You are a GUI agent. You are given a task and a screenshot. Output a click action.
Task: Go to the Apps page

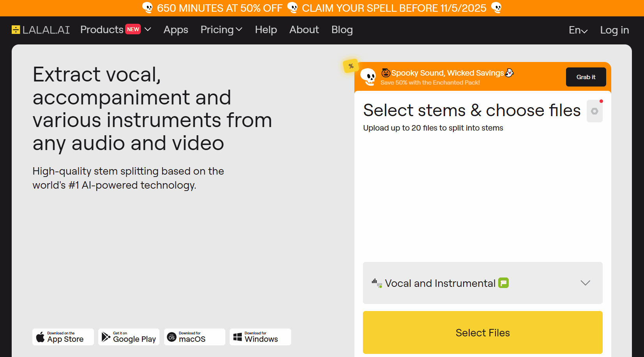pyautogui.click(x=176, y=30)
